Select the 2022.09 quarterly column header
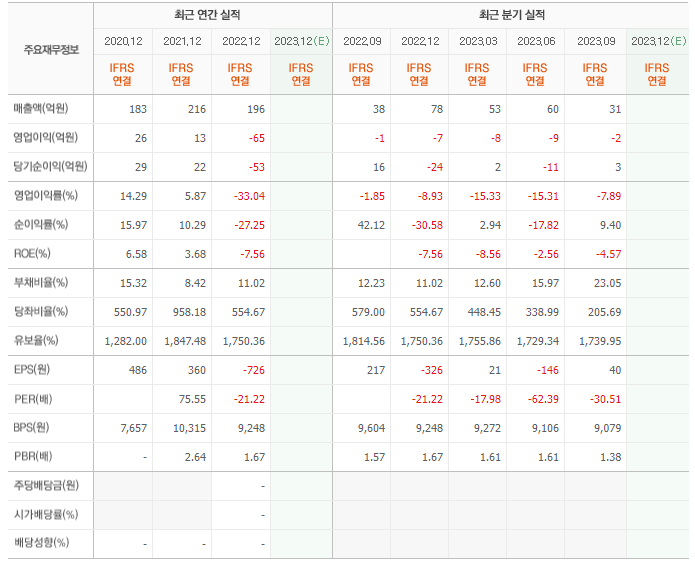Screen dimensions: 695x563 click(x=362, y=41)
